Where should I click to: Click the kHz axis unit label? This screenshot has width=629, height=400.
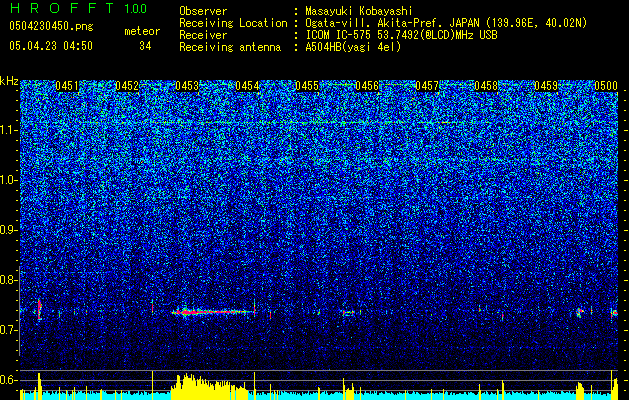pos(9,81)
